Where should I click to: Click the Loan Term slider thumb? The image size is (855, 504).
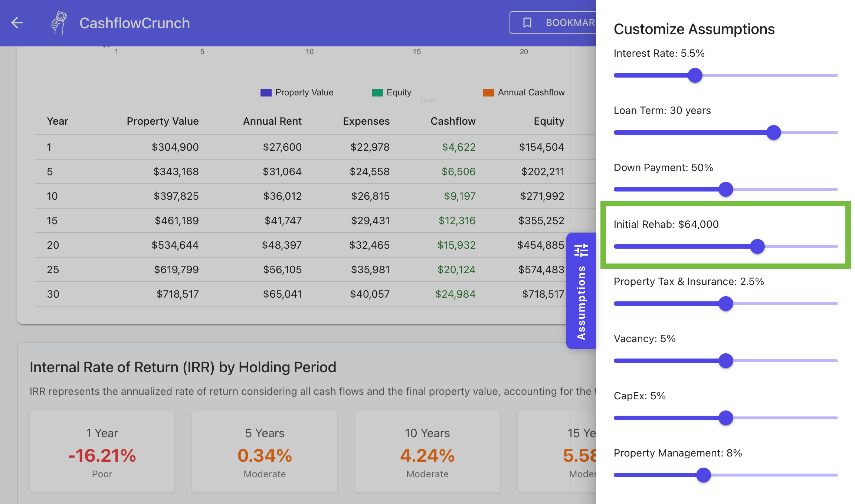click(774, 132)
